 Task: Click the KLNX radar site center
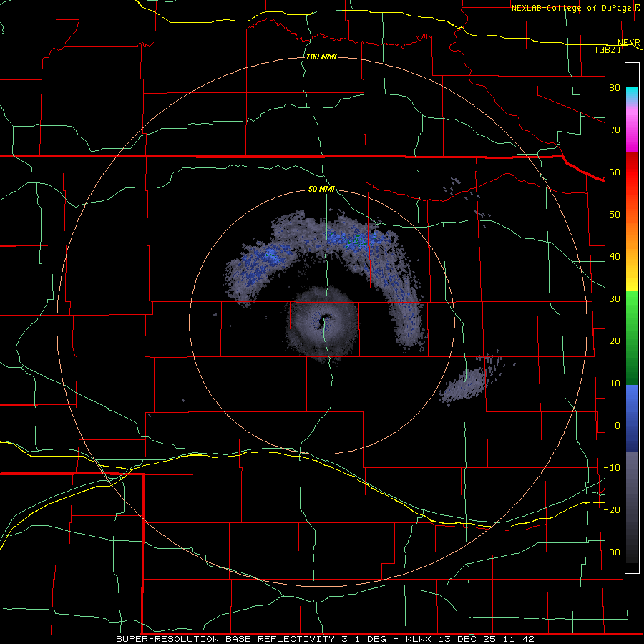pyautogui.click(x=323, y=321)
